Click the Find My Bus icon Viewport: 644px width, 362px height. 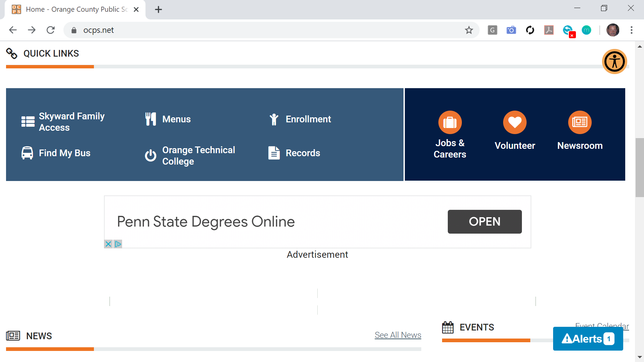[x=27, y=153]
